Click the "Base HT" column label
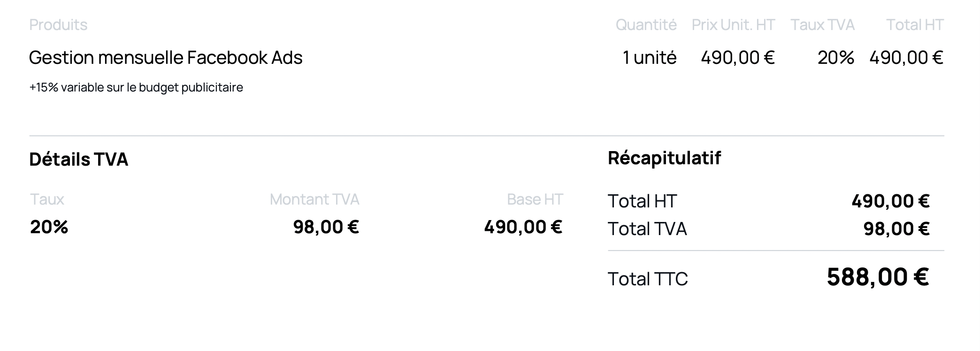Image resolution: width=980 pixels, height=351 pixels. click(x=535, y=199)
